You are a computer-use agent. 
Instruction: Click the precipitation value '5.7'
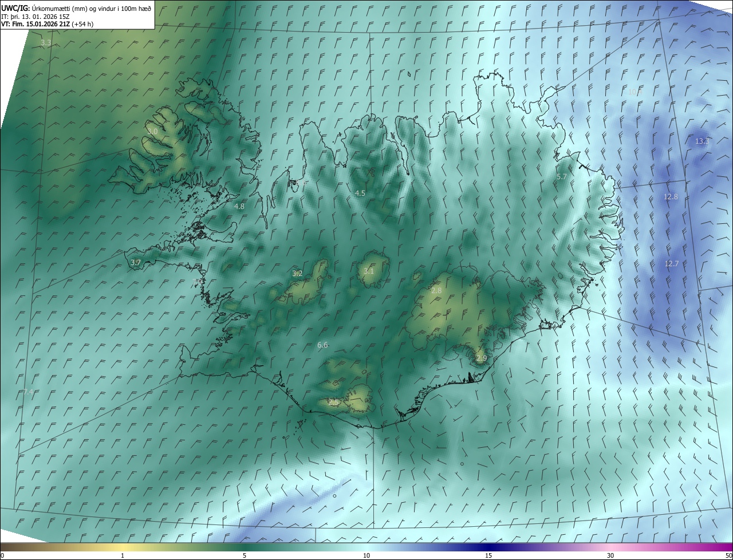(x=562, y=177)
